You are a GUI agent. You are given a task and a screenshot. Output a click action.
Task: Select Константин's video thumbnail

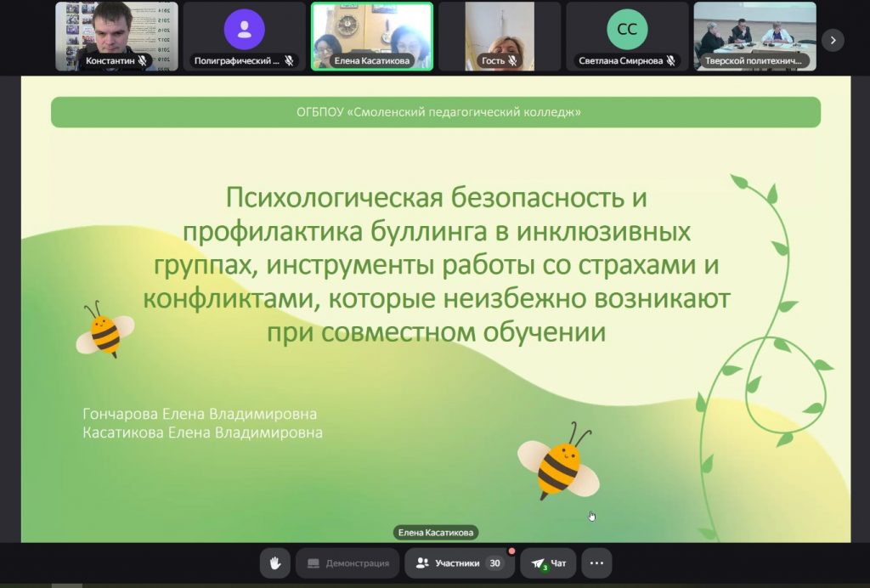(116, 30)
